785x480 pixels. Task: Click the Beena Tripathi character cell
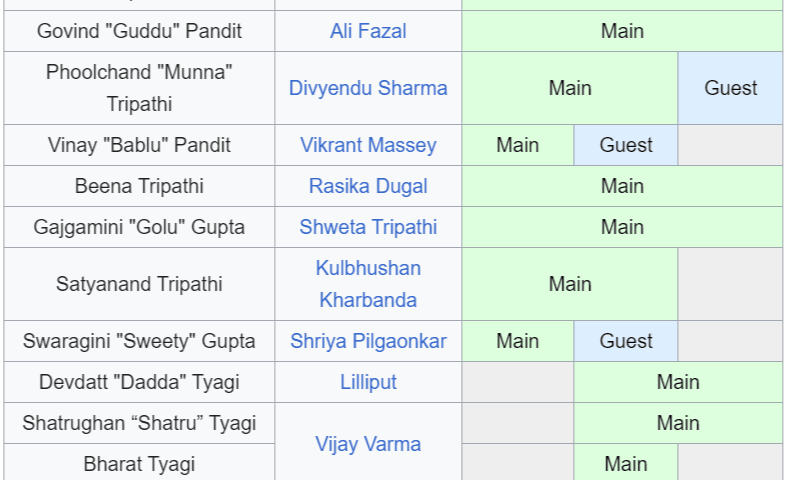pos(139,186)
